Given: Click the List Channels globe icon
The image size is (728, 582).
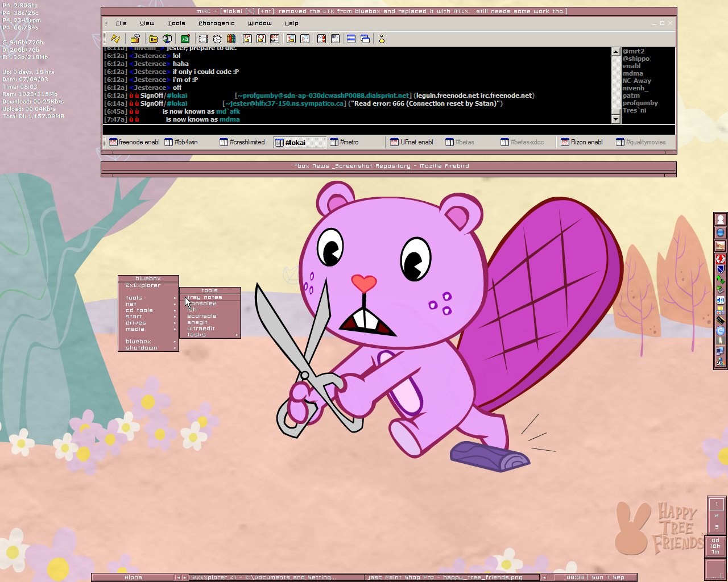Looking at the screenshot, I should tap(167, 39).
